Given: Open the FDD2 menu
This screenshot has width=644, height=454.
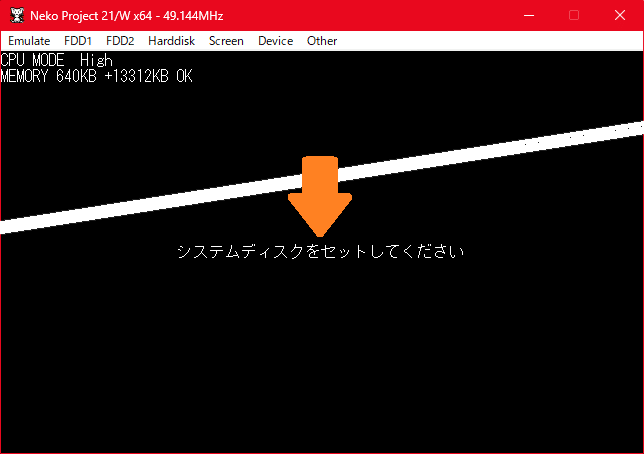Looking at the screenshot, I should pos(120,41).
